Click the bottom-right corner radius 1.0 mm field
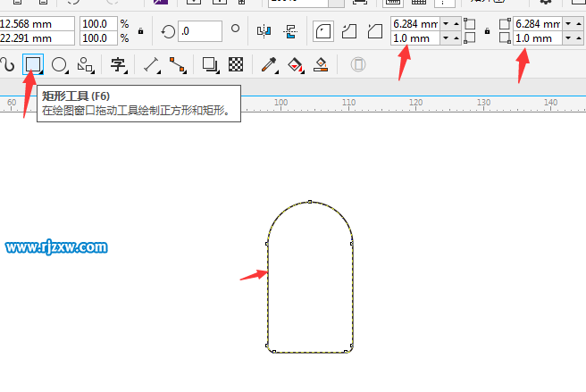This screenshot has height=392, width=586. [x=538, y=38]
